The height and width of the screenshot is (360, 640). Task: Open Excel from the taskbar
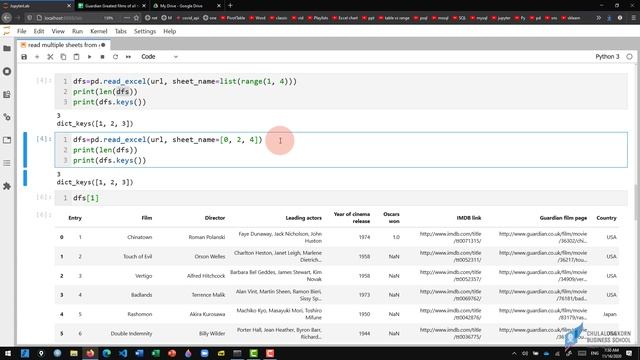(156, 353)
